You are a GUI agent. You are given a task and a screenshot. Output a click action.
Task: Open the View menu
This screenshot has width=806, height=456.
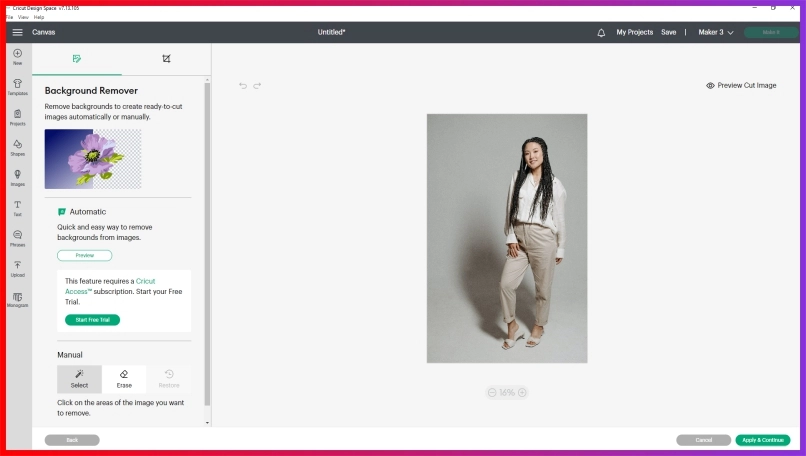coord(24,17)
